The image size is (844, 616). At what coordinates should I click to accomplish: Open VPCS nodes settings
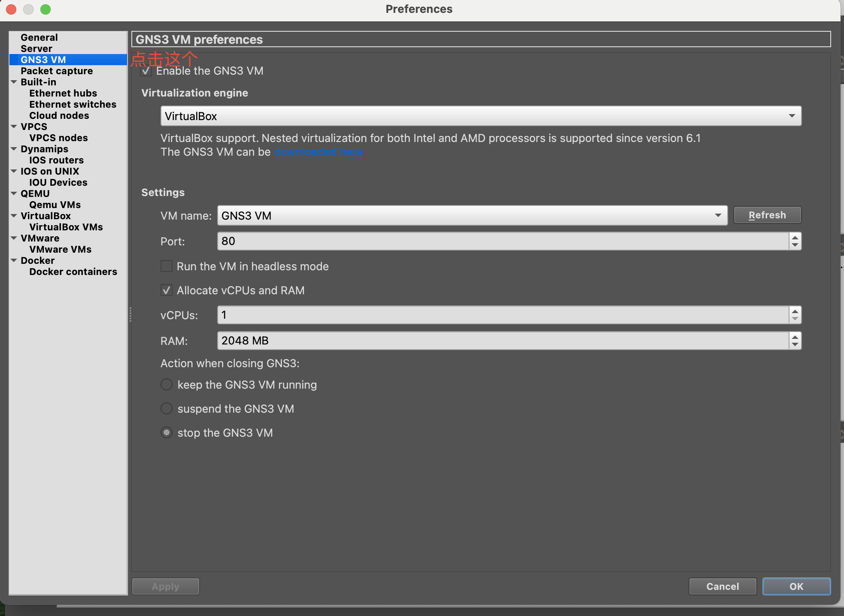tap(58, 138)
